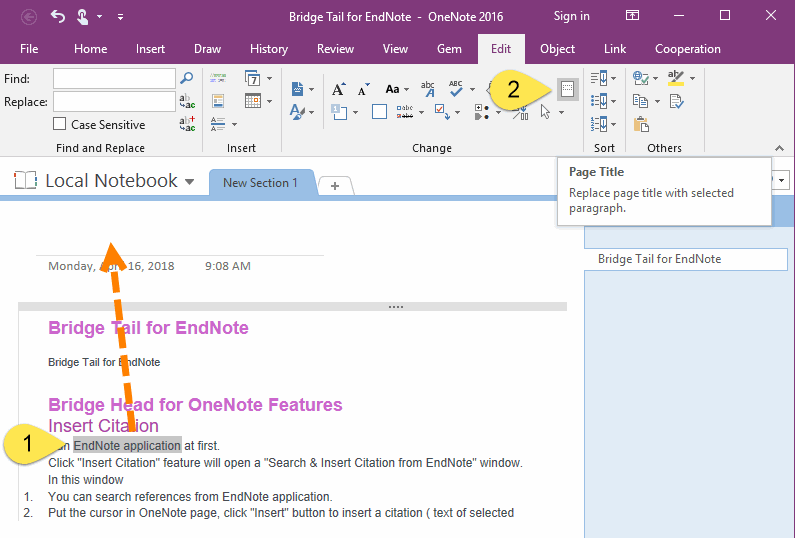Image resolution: width=795 pixels, height=538 pixels.
Task: Click the globe checkmark icon in Others group
Action: click(641, 78)
